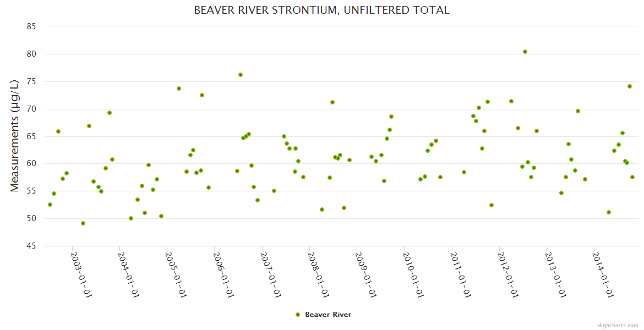Viewport: 644px width, 330px height.
Task: Click the 85 y-axis tick label
Action: (31, 26)
